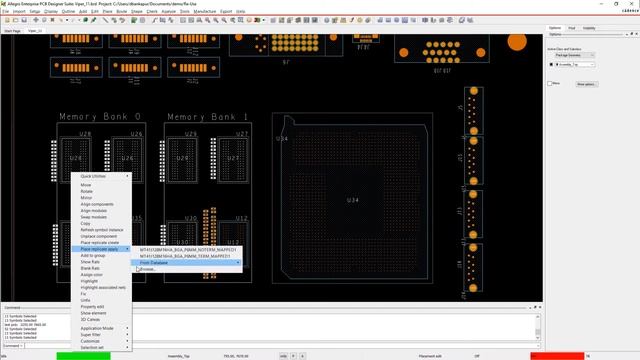640x360 pixels.
Task: Click the button beside Mirror checkbox
Action: click(x=587, y=84)
